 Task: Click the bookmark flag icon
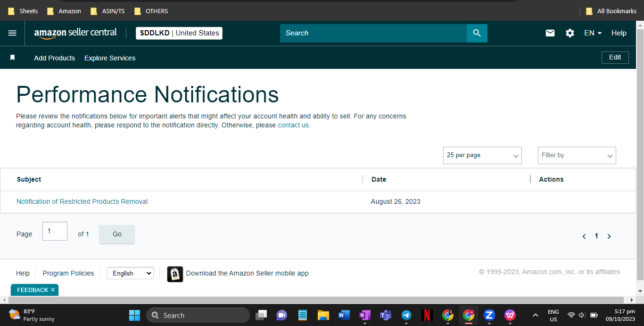coord(13,58)
